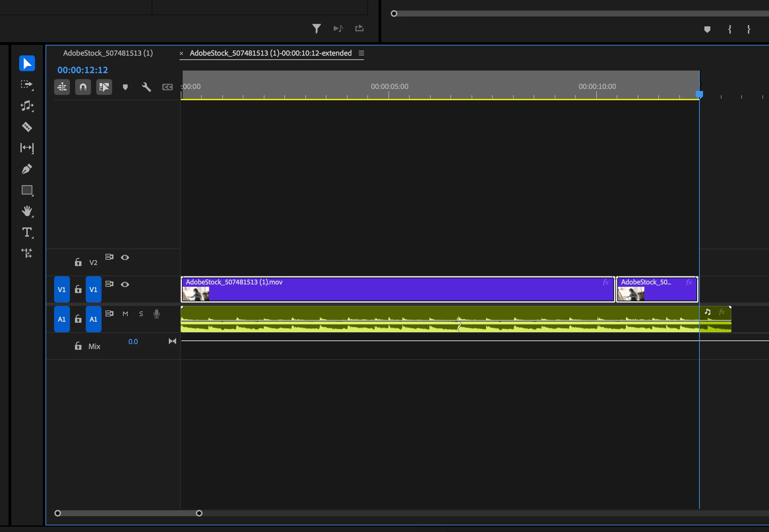The image size is (769, 532).
Task: Mute track A1 with M button
Action: click(x=125, y=314)
